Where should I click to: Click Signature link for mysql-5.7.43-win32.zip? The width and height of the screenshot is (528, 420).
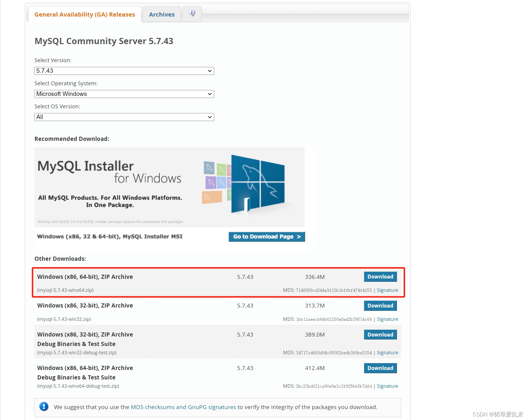tap(387, 319)
